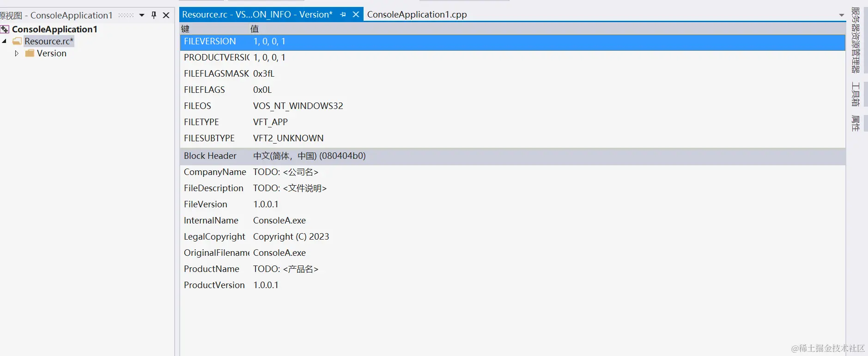This screenshot has width=868, height=356.
Task: Click the 值 column header
Action: pos(255,29)
